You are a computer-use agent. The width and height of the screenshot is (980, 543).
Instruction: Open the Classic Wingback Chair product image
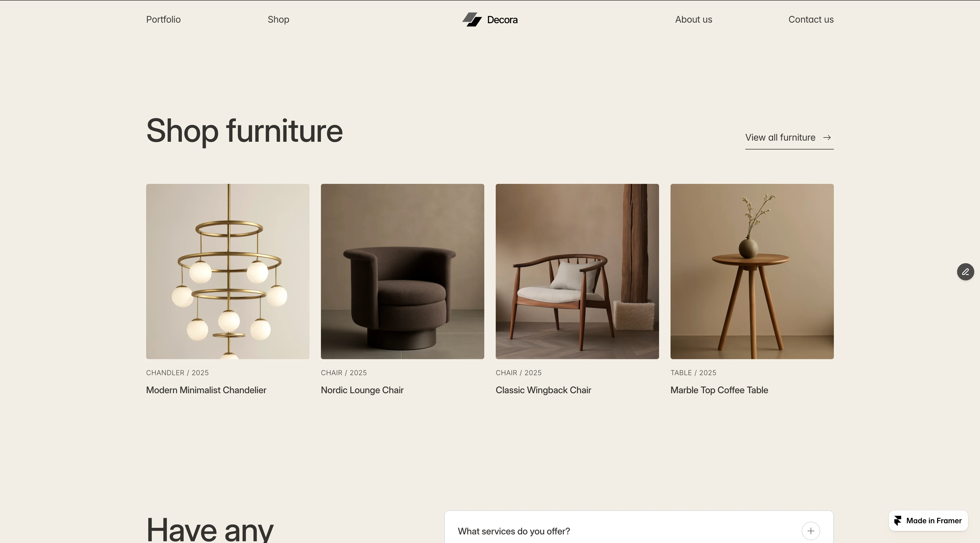pos(577,271)
